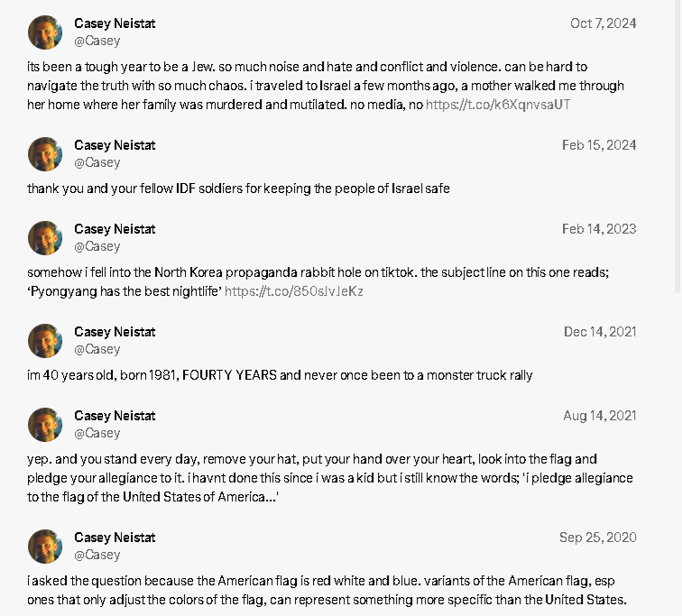Click @Casey handle on monster truck tweet
The height and width of the screenshot is (616, 682).
pos(97,350)
